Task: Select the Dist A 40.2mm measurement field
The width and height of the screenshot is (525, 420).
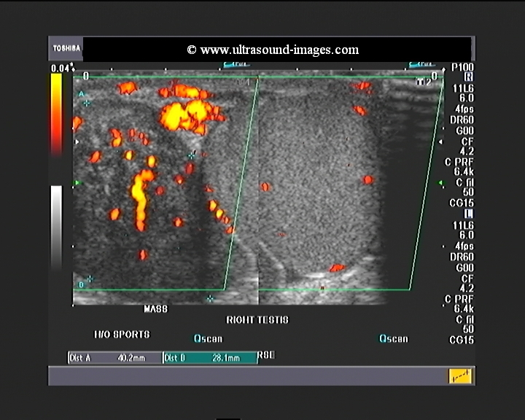Action: pyautogui.click(x=114, y=358)
